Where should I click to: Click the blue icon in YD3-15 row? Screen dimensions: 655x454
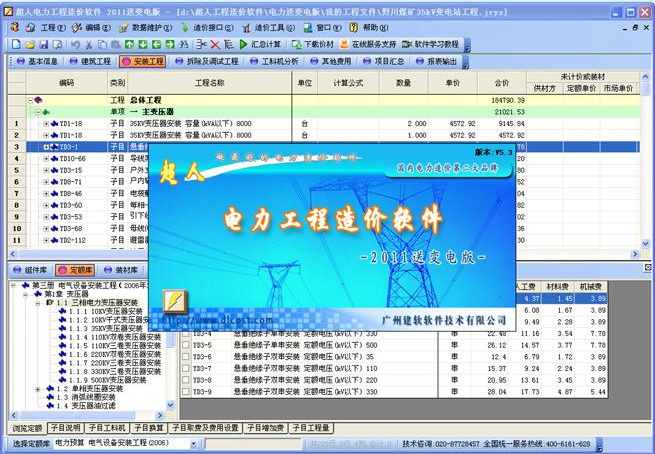click(x=54, y=170)
